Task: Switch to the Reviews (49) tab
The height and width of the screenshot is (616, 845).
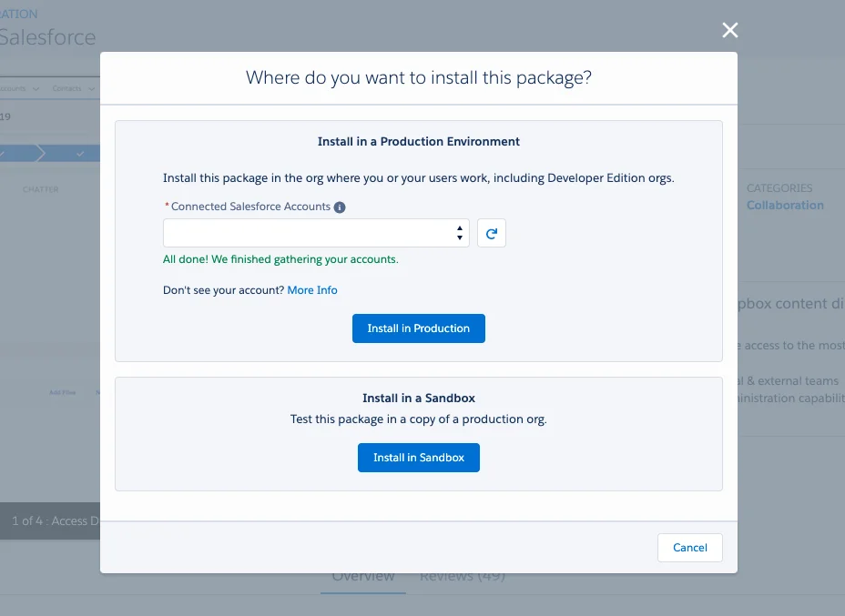Action: click(x=463, y=575)
